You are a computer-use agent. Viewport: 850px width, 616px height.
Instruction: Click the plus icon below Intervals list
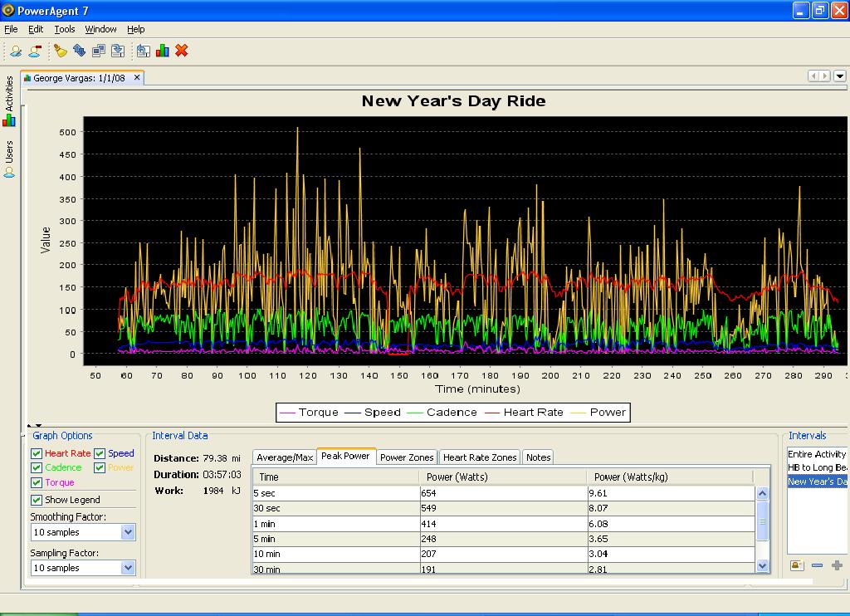(837, 565)
